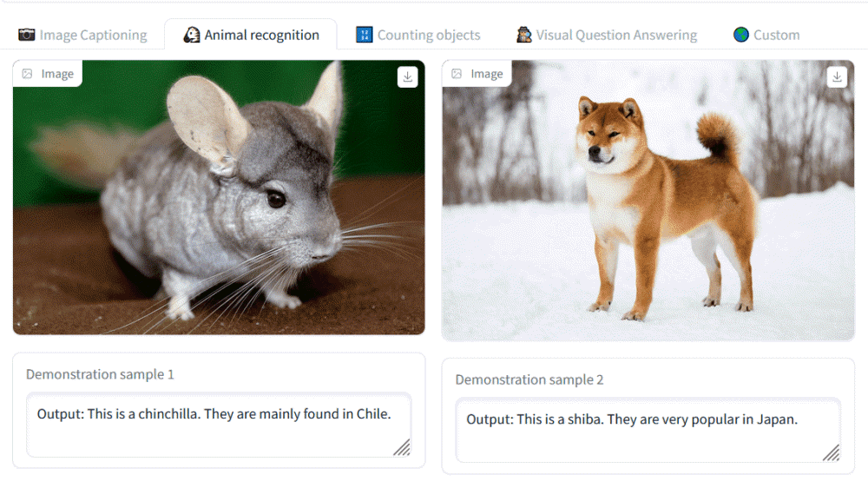Go to the Visual Question Answering tab label
Image resolution: width=868 pixels, height=488 pixels.
coord(616,36)
